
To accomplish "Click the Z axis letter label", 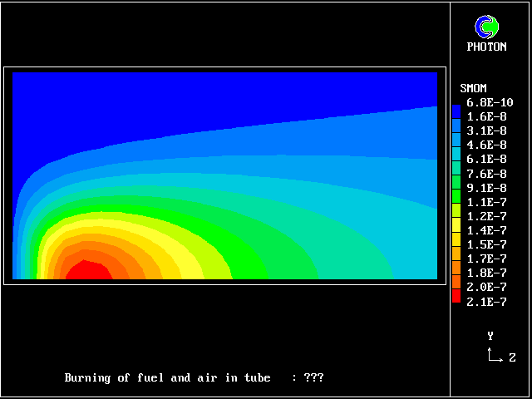I will click(x=512, y=357).
